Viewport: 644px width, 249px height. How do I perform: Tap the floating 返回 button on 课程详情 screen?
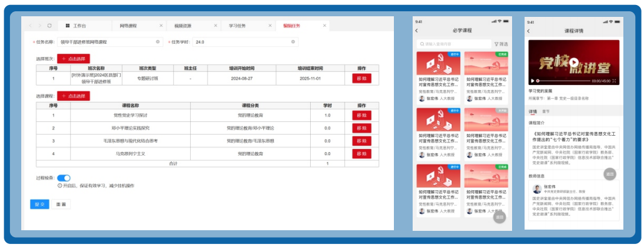[610, 174]
